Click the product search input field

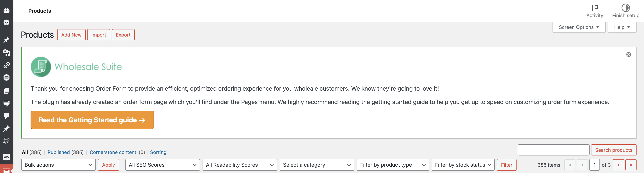pos(553,150)
